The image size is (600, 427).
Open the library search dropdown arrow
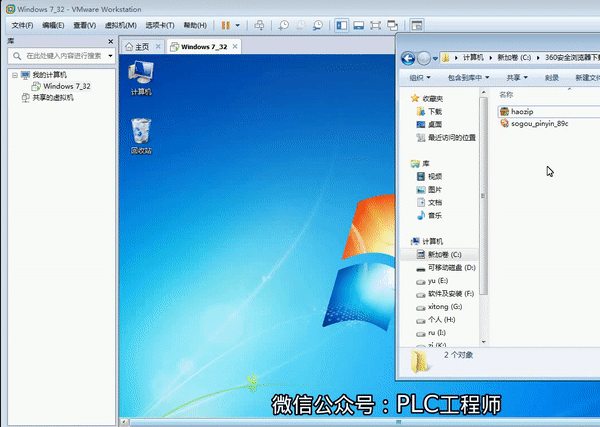point(111,56)
